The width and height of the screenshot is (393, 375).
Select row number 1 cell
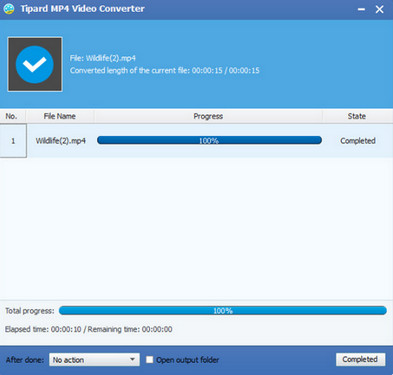click(x=13, y=141)
